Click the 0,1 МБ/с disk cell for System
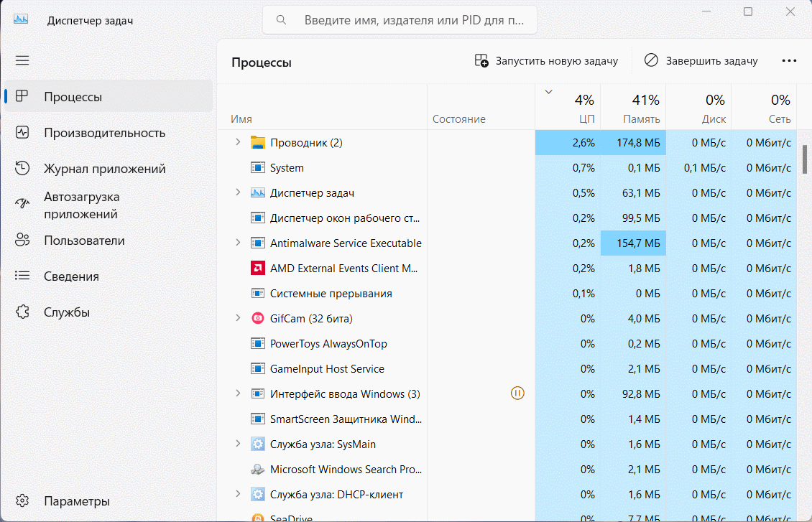Image resolution: width=812 pixels, height=522 pixels. coord(698,167)
